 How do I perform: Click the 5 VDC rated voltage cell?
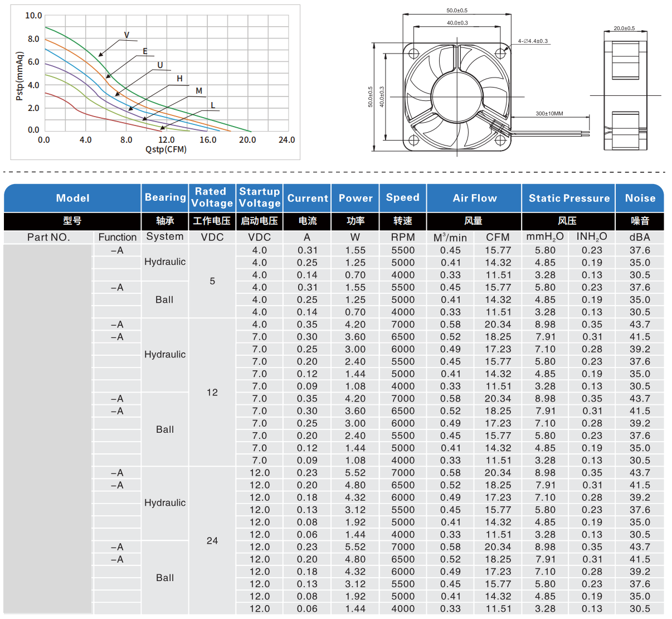[x=212, y=281]
